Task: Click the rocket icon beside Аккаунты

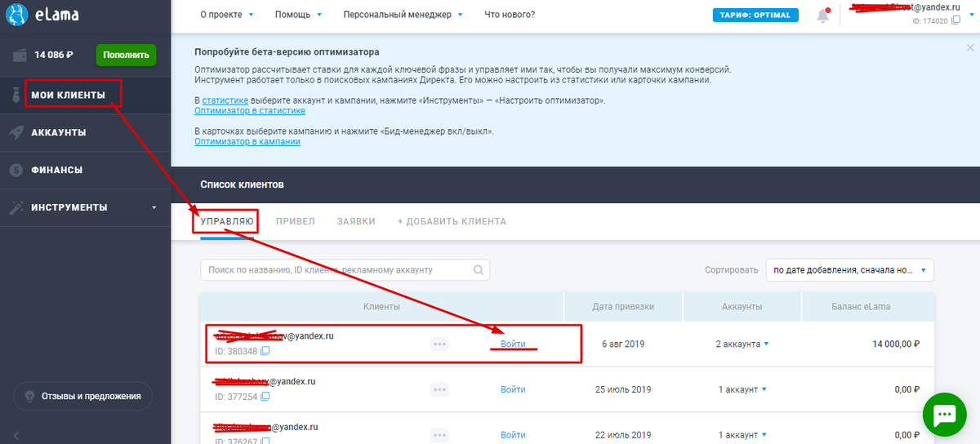Action: coord(16,133)
